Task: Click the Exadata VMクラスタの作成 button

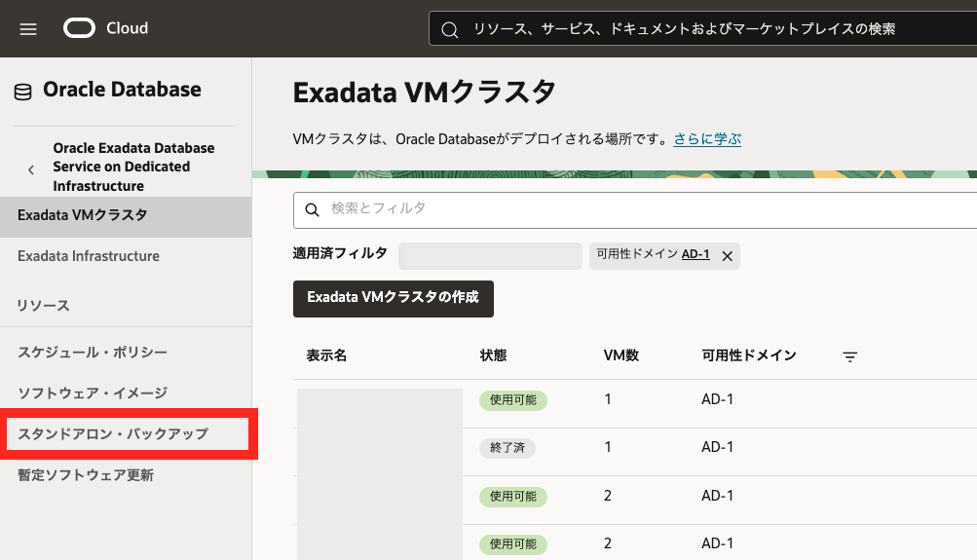Action: point(393,298)
